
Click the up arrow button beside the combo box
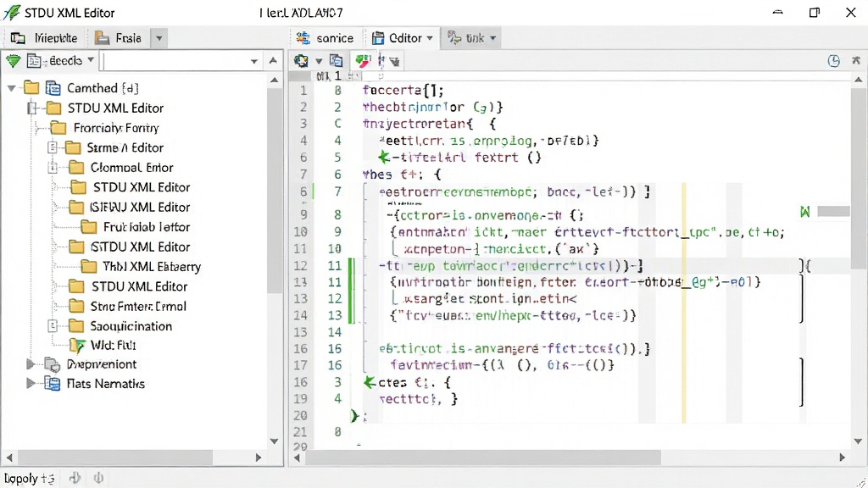pyautogui.click(x=273, y=61)
